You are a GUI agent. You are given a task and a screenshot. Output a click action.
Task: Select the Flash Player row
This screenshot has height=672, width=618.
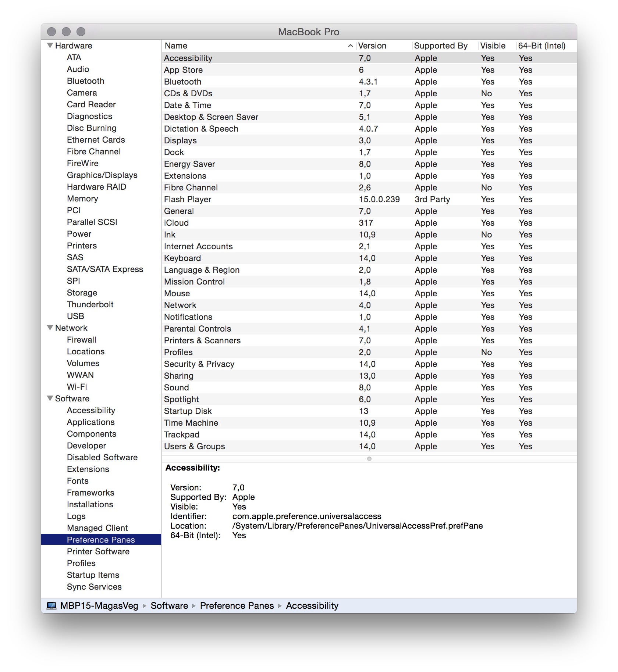(x=369, y=199)
